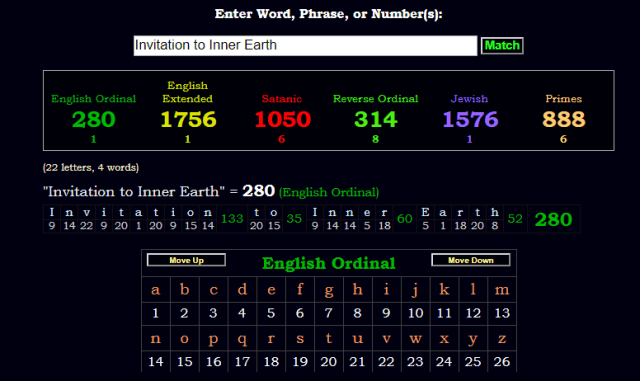This screenshot has width=640, height=381.
Task: Click the green '(English Ordinal)' label in result line
Action: click(x=329, y=192)
